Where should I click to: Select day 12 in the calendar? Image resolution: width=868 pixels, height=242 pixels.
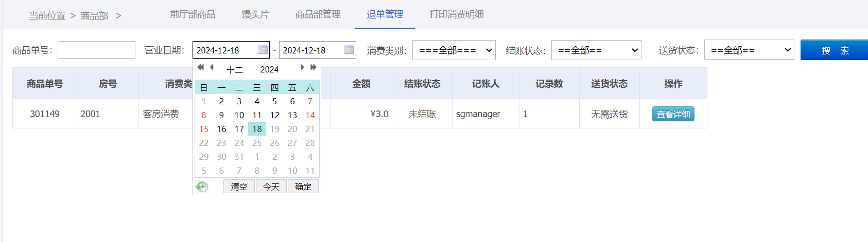click(x=275, y=115)
